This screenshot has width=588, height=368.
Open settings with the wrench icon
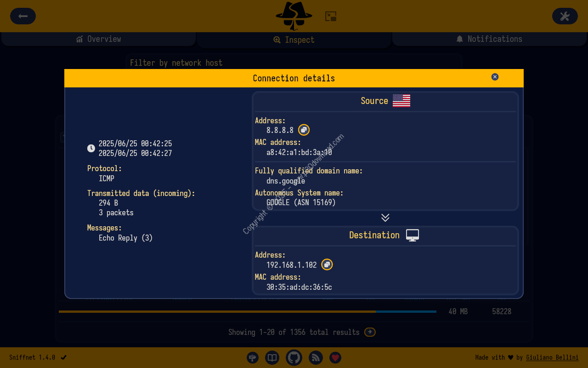(565, 16)
